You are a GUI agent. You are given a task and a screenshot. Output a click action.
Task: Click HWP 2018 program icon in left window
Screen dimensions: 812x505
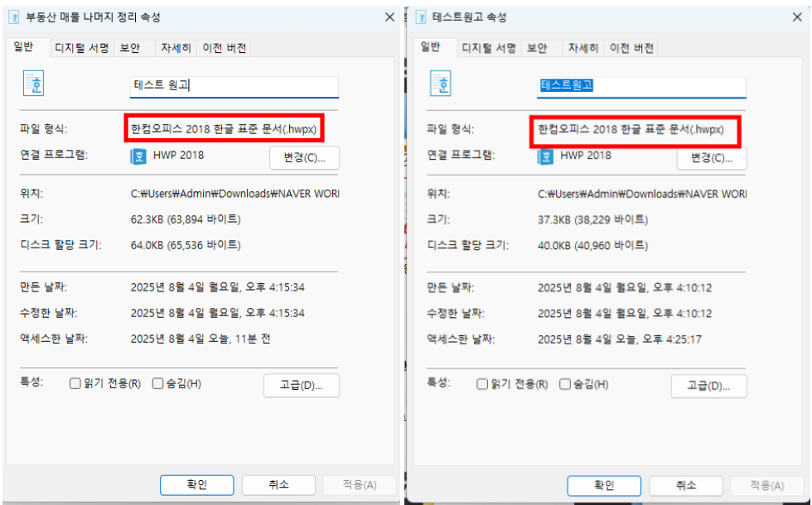click(138, 156)
